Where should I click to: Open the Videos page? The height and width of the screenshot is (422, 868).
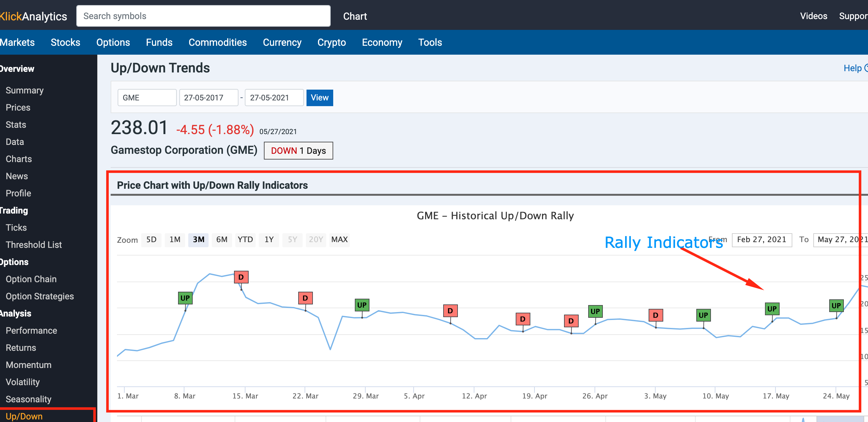(x=813, y=16)
